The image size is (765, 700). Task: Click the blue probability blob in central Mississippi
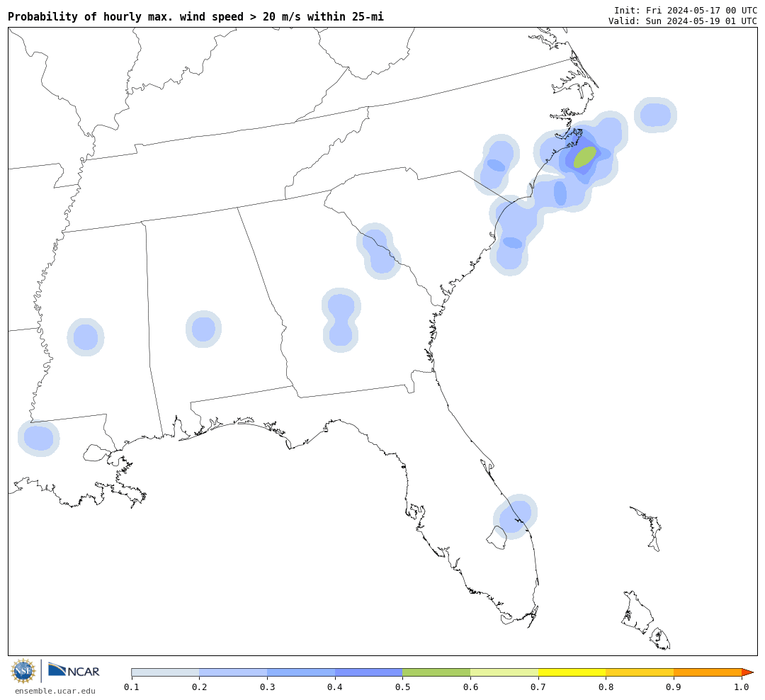pyautogui.click(x=86, y=337)
